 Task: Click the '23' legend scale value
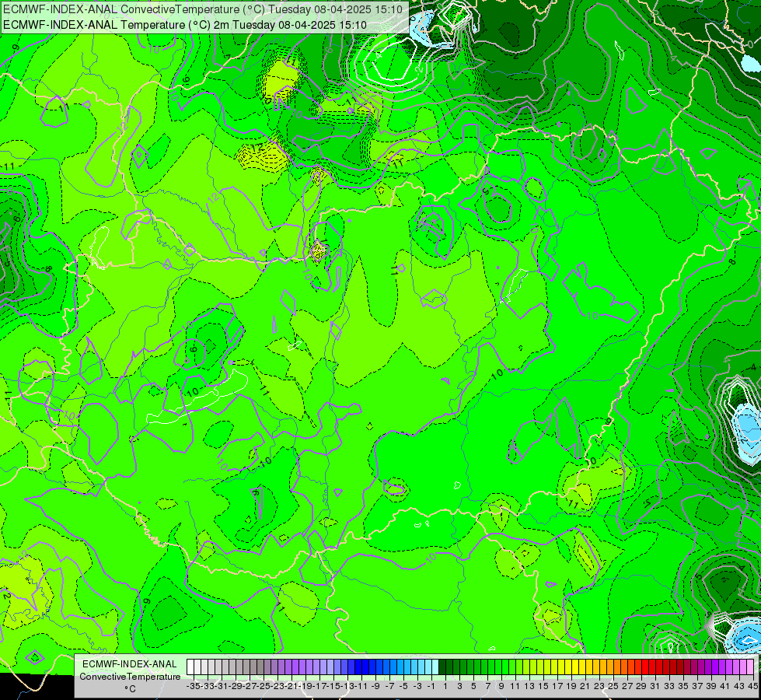[x=599, y=686]
